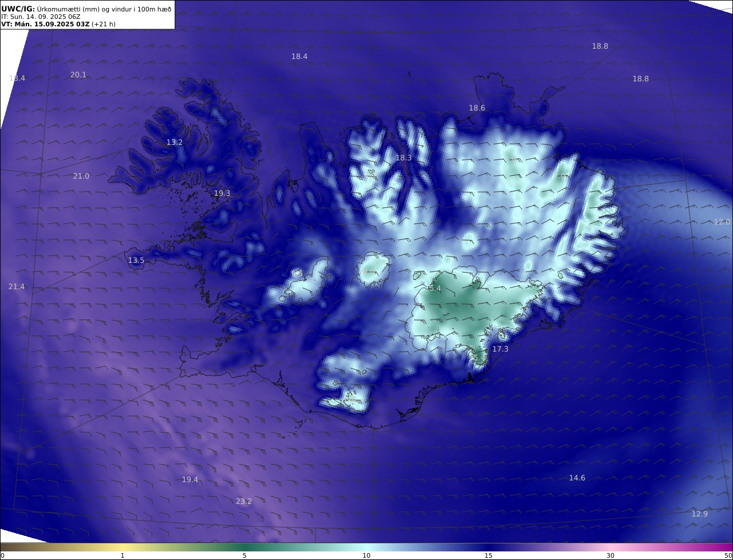
Task: Click the 1 tick on the colour scale
Action: (x=123, y=555)
